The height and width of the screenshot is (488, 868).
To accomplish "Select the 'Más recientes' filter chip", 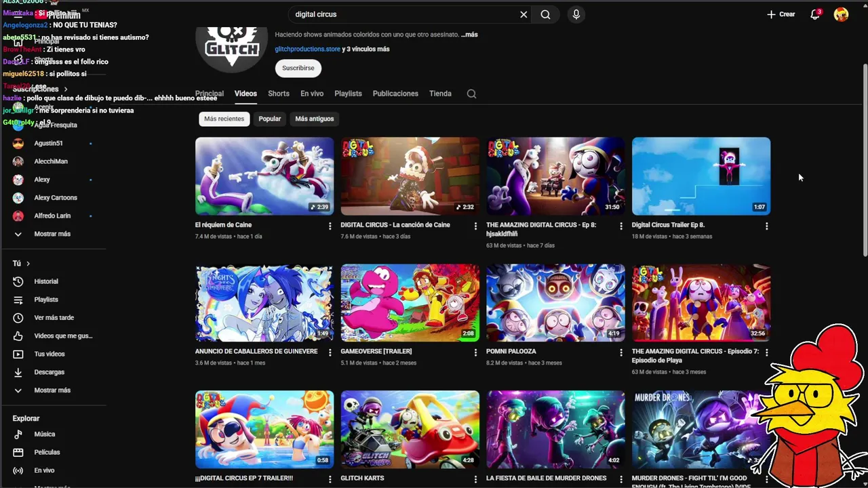I will (x=224, y=119).
